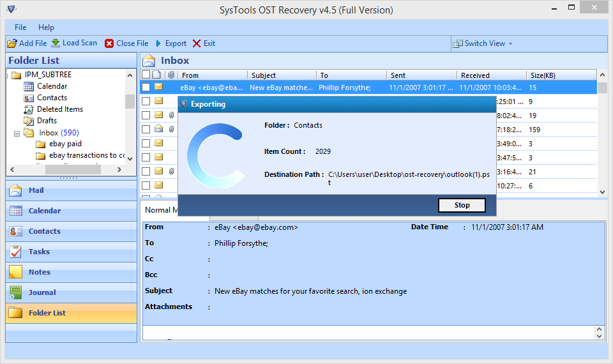The width and height of the screenshot is (613, 364).
Task: Check the box for the size 21 row
Action: [146, 172]
